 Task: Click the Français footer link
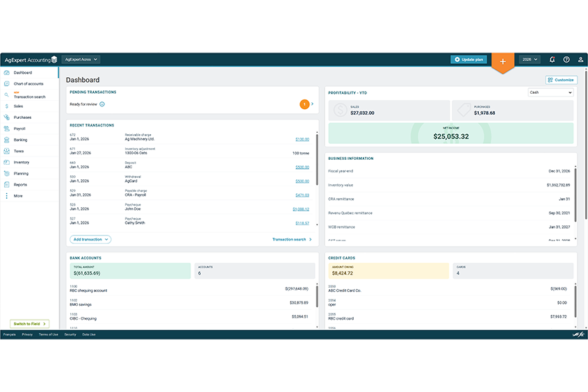coord(9,334)
